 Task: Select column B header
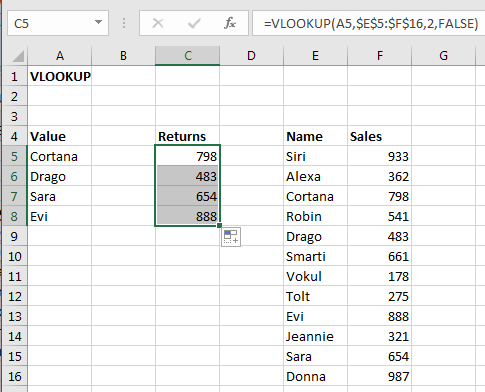pos(123,56)
